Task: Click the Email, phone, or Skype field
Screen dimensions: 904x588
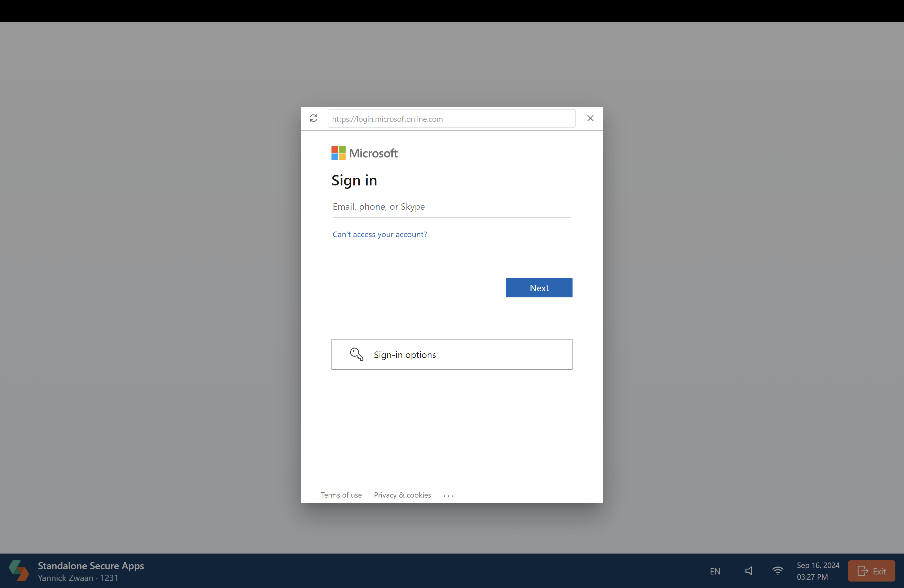Action: (x=452, y=207)
